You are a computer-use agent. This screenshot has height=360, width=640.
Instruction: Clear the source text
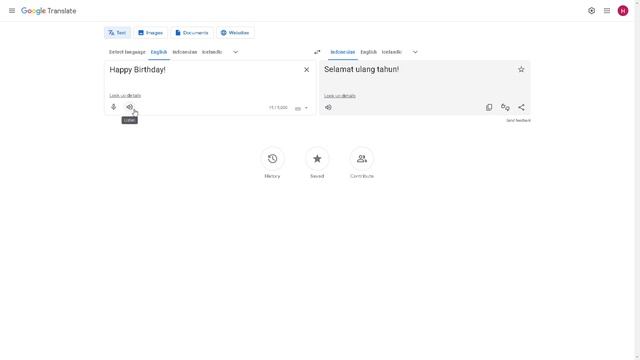point(307,70)
